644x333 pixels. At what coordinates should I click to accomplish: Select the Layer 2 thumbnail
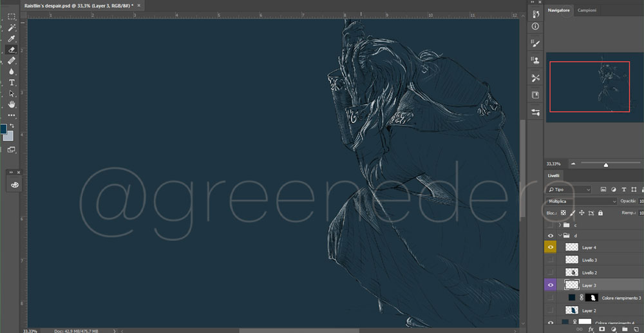[571, 310]
